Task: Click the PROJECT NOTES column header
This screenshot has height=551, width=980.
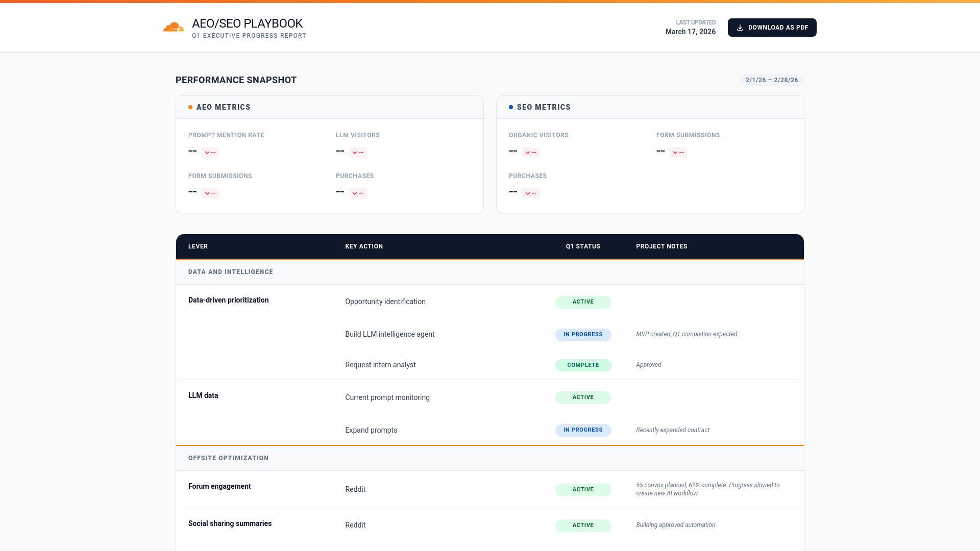Action: pyautogui.click(x=661, y=246)
